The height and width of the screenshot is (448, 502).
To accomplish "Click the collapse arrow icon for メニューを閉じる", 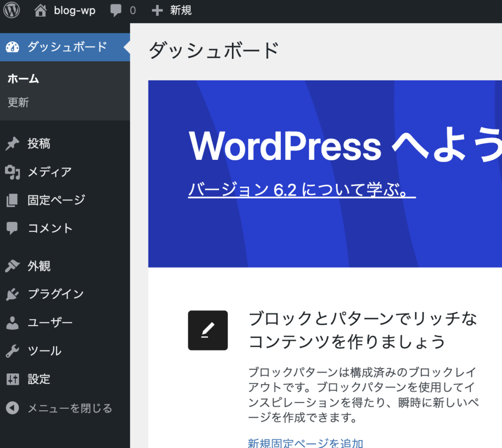I will [12, 408].
